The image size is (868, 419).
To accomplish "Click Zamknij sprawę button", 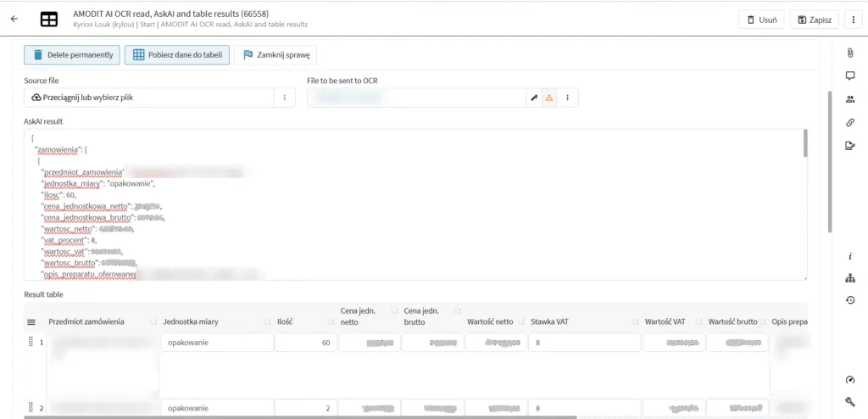I will tap(275, 55).
